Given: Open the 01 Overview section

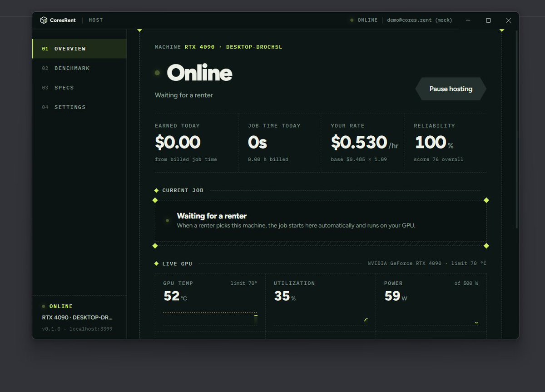Looking at the screenshot, I should coord(79,49).
